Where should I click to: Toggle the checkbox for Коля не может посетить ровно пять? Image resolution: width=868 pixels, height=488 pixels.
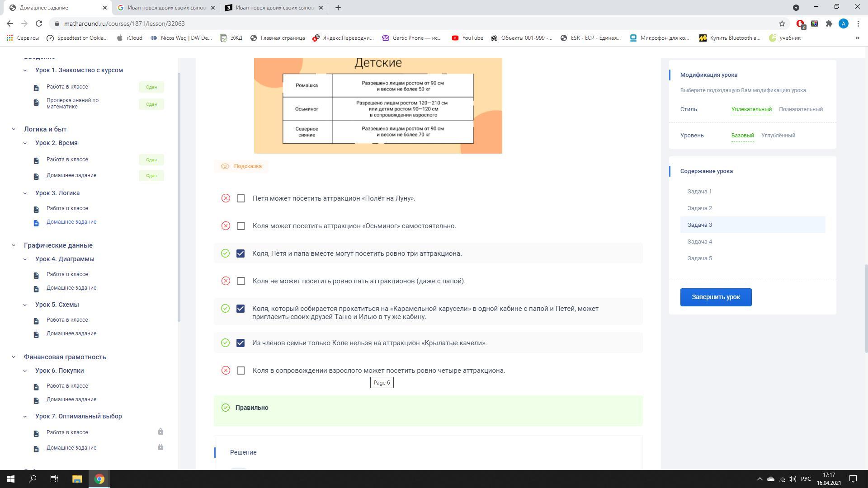pyautogui.click(x=241, y=281)
